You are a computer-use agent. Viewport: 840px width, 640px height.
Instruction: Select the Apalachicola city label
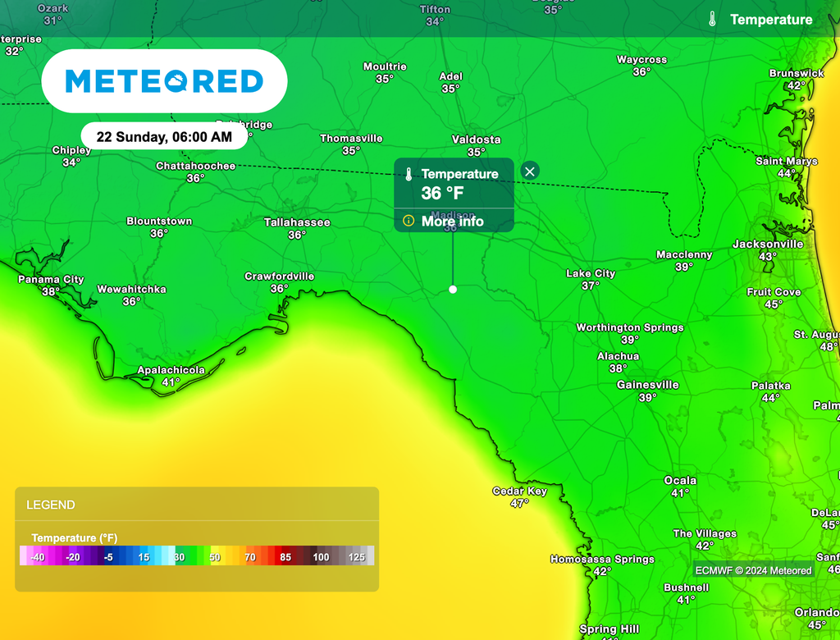pyautogui.click(x=171, y=371)
